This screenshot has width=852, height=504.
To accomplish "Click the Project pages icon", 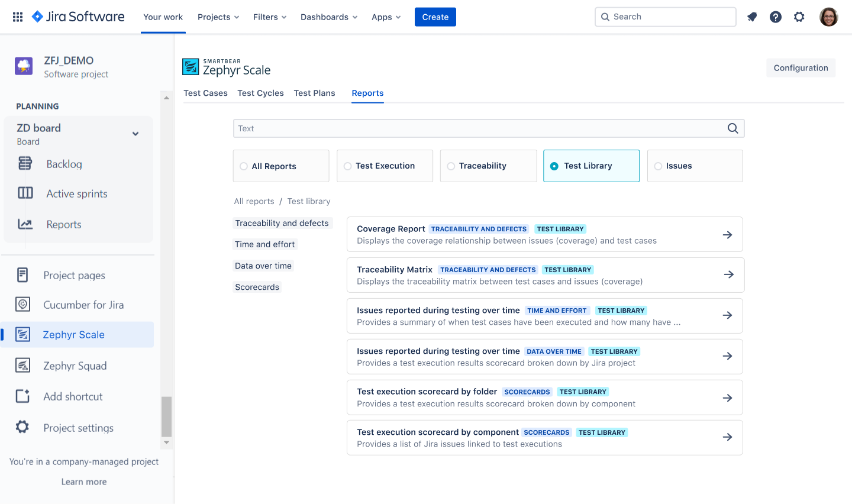I will pos(22,274).
